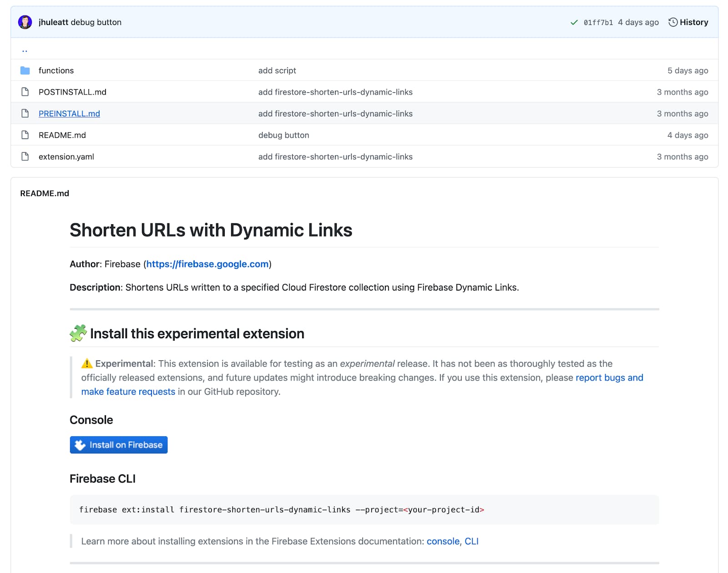Image resolution: width=728 pixels, height=573 pixels.
Task: Click the firebase ext:install code block
Action: [364, 510]
